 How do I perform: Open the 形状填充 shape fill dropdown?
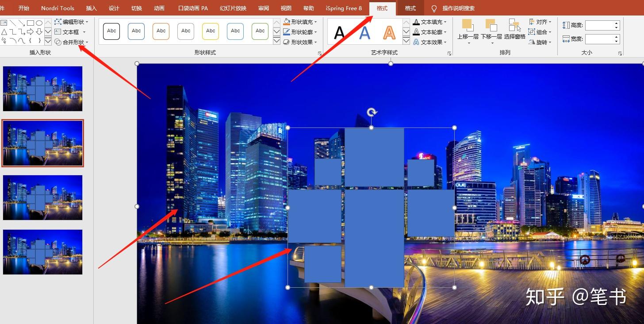[300, 22]
